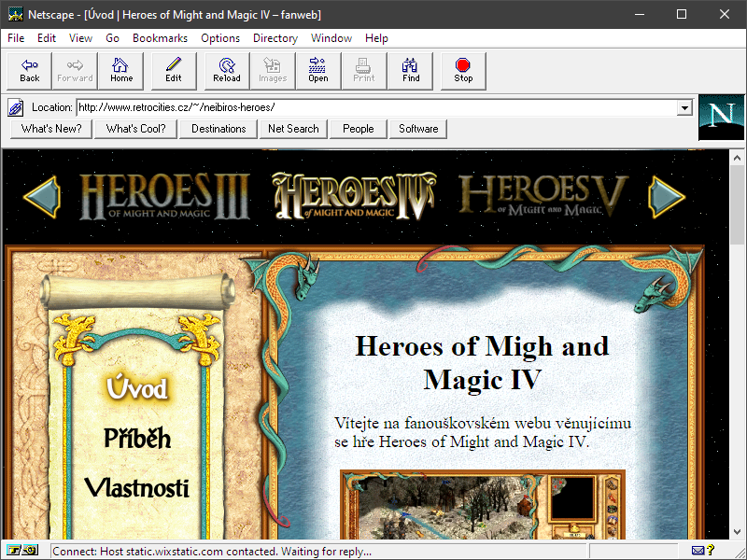The image size is (747, 560).
Task: Open Find dialog with binoculars button
Action: point(411,71)
